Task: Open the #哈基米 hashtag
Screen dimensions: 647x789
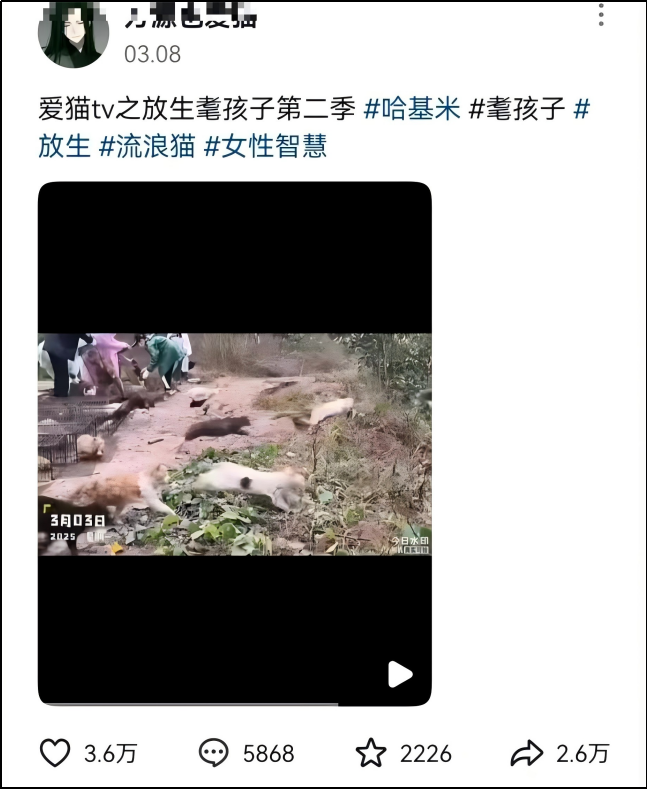Action: click(412, 109)
